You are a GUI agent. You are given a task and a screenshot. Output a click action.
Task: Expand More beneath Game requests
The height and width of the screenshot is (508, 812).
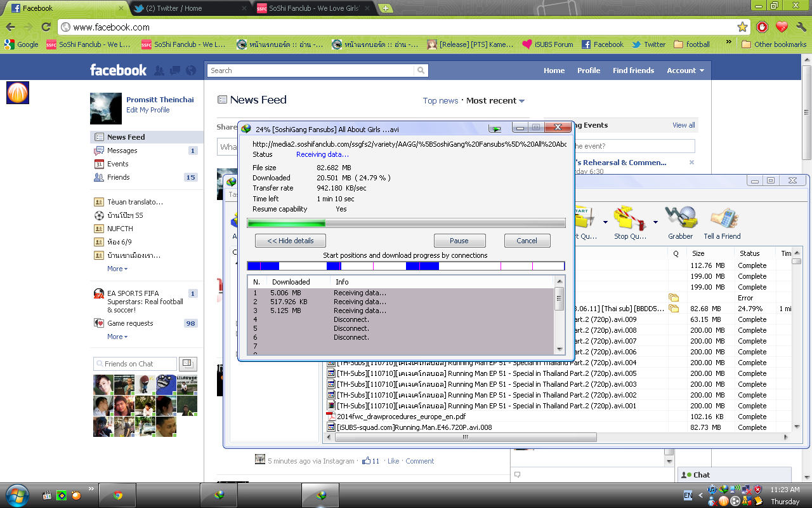click(x=117, y=337)
